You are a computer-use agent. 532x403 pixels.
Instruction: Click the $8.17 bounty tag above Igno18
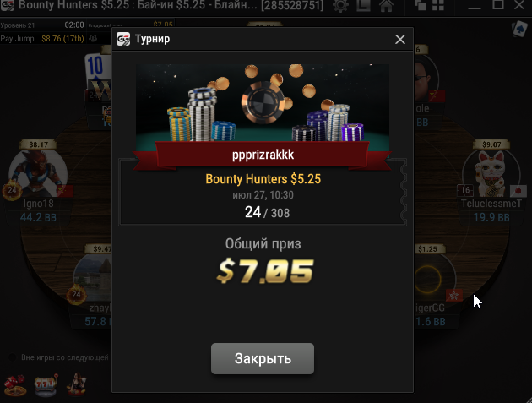(38, 144)
